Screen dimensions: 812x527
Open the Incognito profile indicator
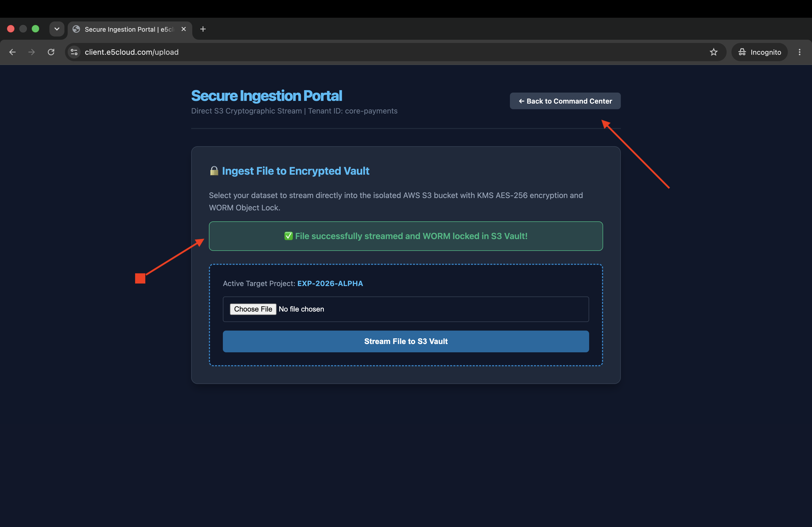coord(759,52)
